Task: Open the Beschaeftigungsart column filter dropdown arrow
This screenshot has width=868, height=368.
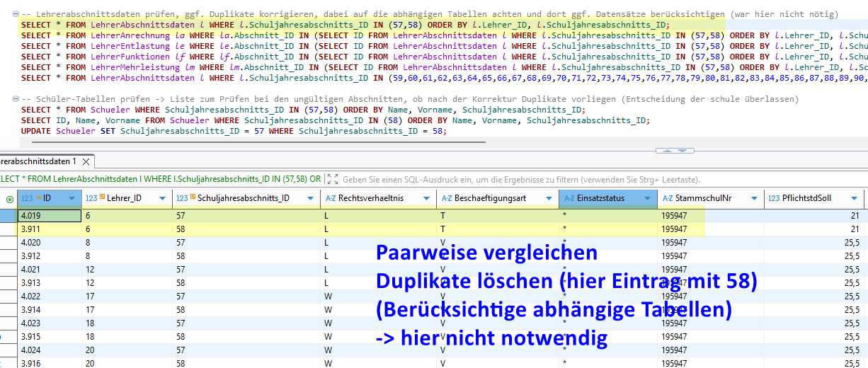Action: [549, 199]
